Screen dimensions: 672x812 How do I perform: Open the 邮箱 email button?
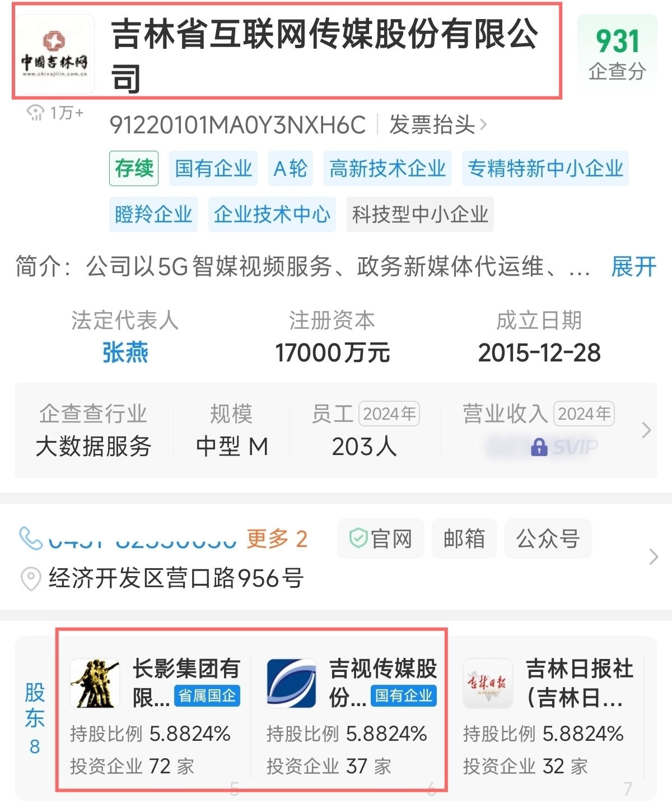coord(464,539)
